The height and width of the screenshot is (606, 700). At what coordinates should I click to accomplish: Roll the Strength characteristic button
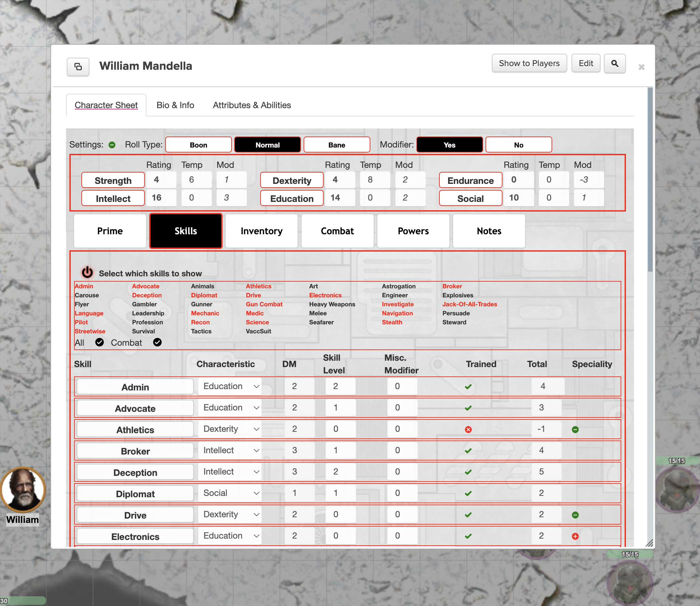(x=113, y=180)
